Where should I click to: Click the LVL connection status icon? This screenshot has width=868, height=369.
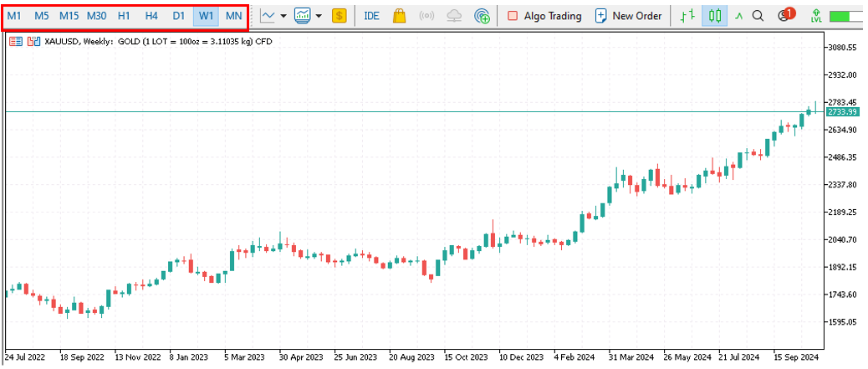point(815,16)
